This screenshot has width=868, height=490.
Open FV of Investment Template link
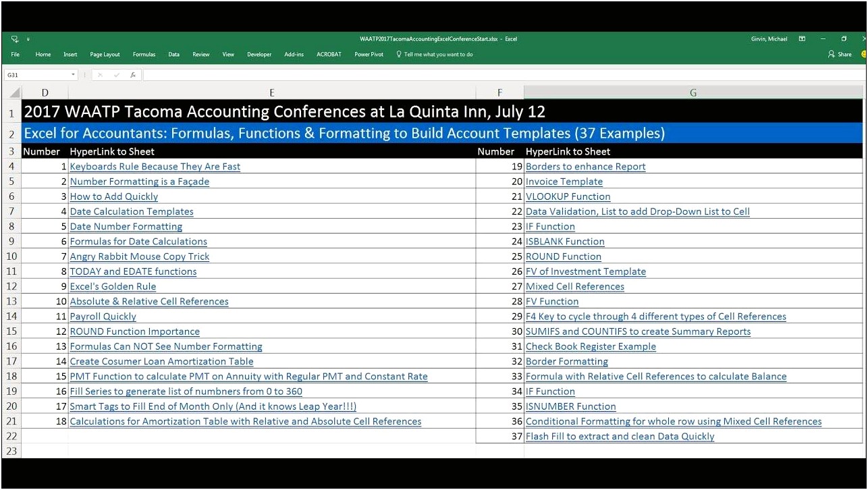pos(586,271)
